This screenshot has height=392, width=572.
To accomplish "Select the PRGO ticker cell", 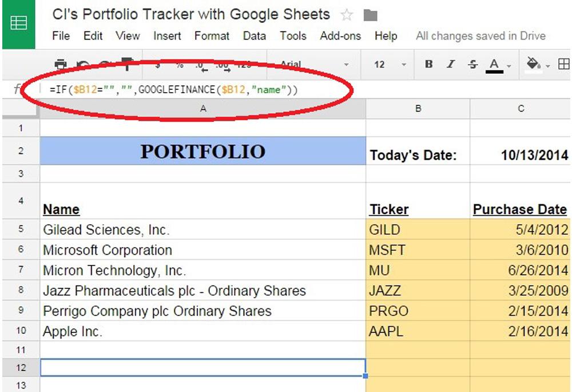I will (418, 311).
